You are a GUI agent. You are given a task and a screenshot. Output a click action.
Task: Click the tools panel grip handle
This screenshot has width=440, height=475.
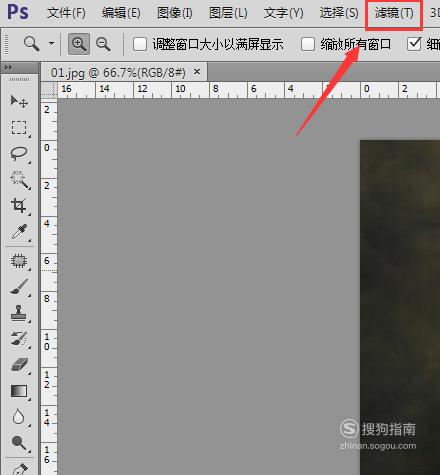pos(19,80)
